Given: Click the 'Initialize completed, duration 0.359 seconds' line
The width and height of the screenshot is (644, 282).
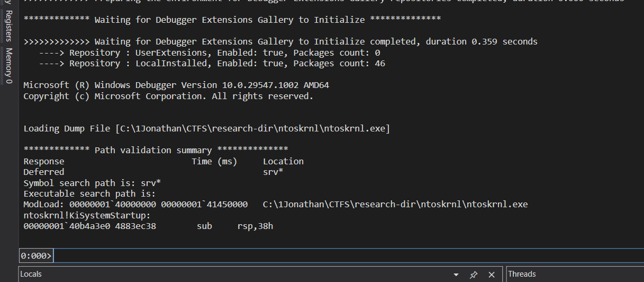Looking at the screenshot, I should click(x=280, y=41).
